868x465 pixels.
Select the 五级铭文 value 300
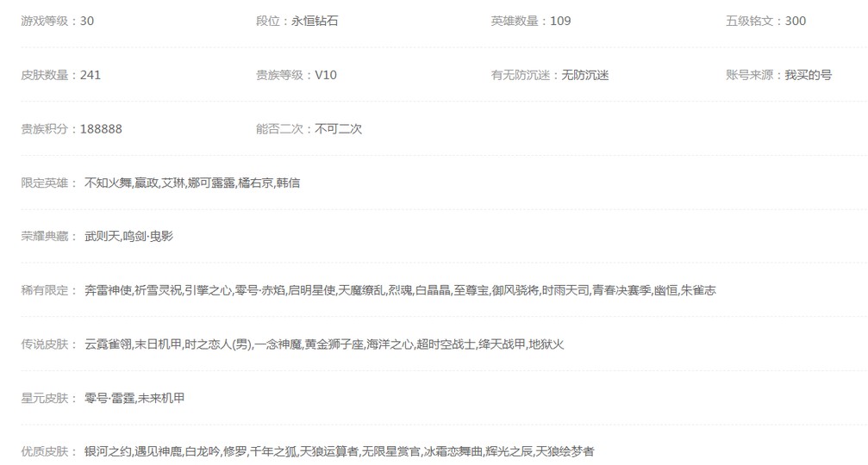tap(796, 21)
